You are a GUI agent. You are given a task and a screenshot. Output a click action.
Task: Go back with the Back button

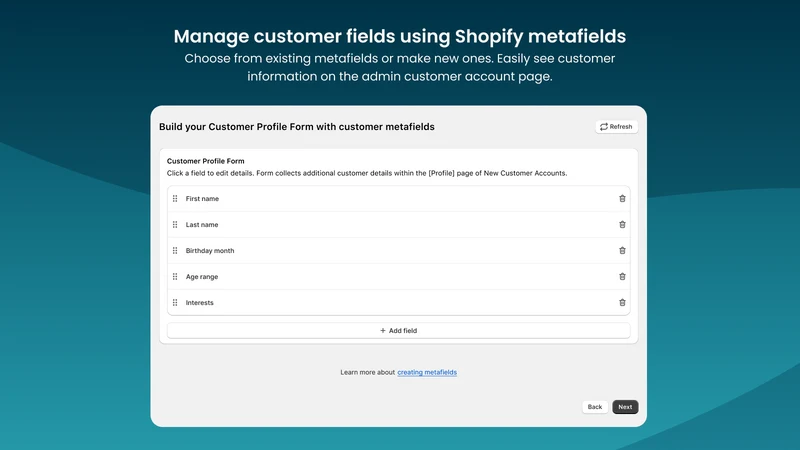coord(595,407)
